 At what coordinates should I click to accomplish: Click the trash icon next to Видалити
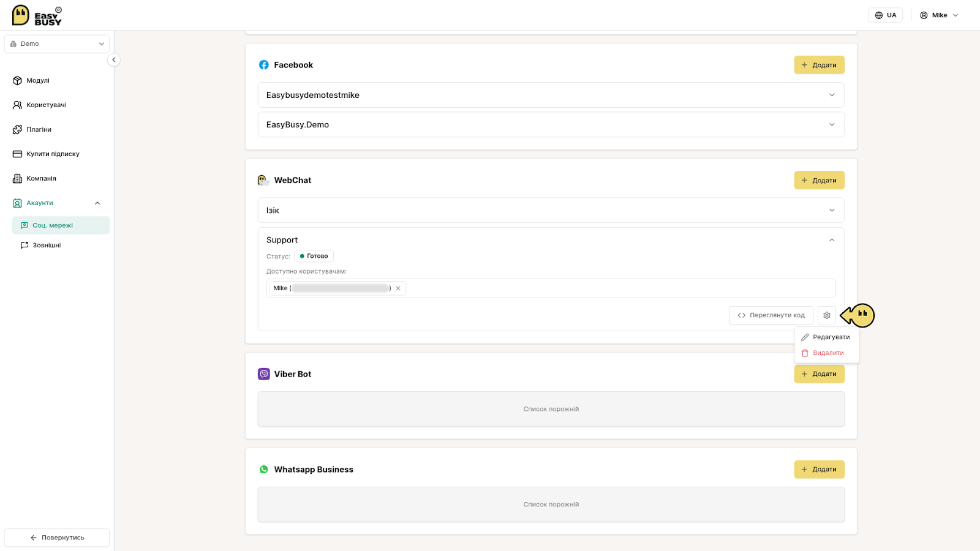point(805,353)
